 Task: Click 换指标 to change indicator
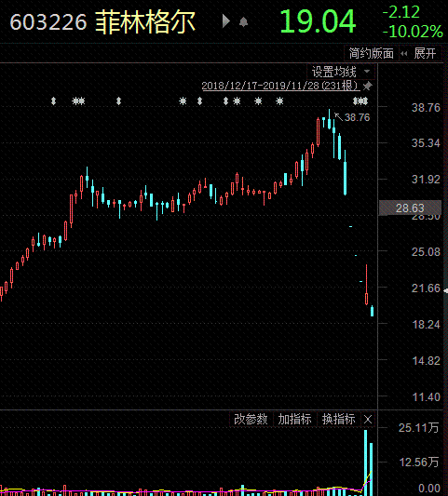(x=338, y=420)
